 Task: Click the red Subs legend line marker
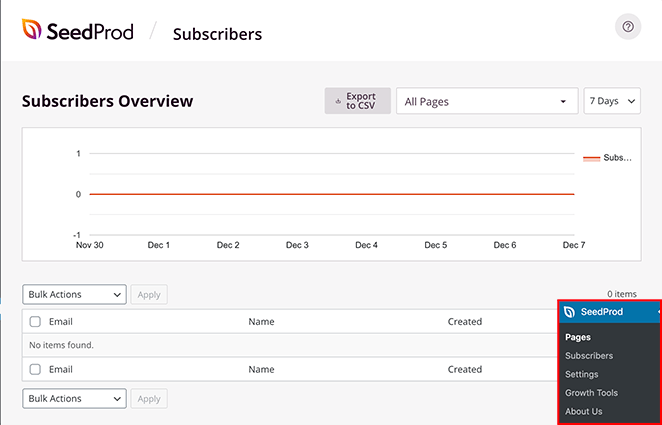tap(591, 158)
